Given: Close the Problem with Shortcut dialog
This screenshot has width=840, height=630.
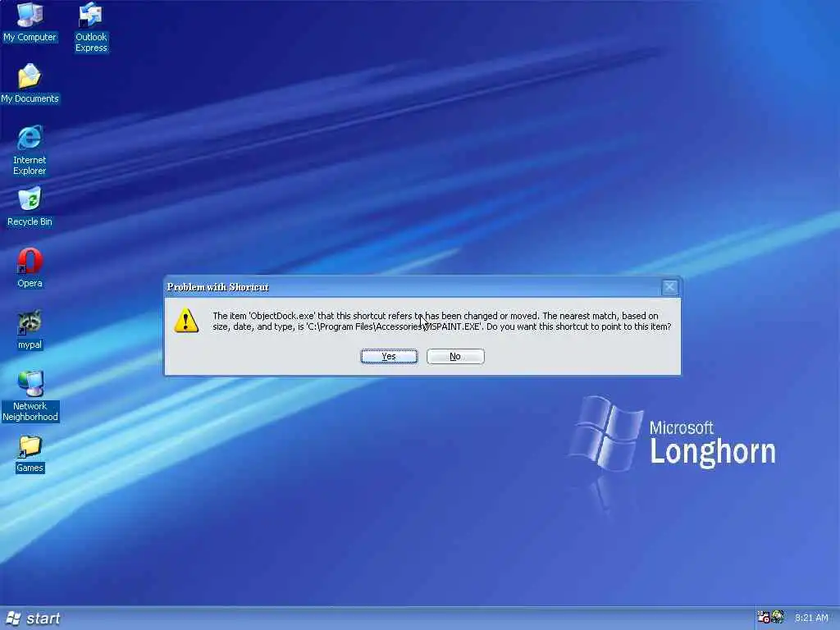Looking at the screenshot, I should click(x=669, y=287).
